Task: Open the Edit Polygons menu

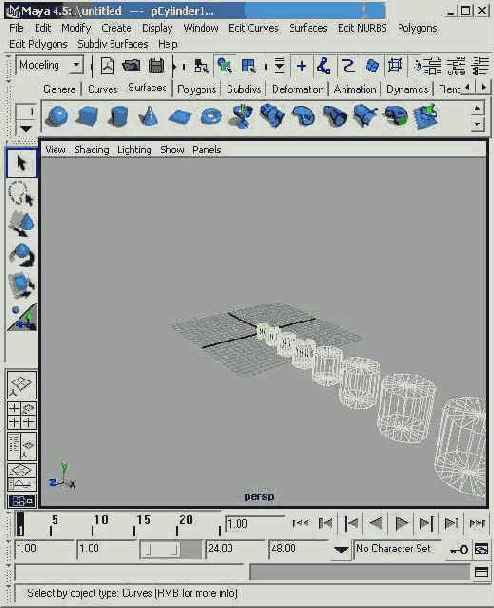Action: click(x=38, y=44)
